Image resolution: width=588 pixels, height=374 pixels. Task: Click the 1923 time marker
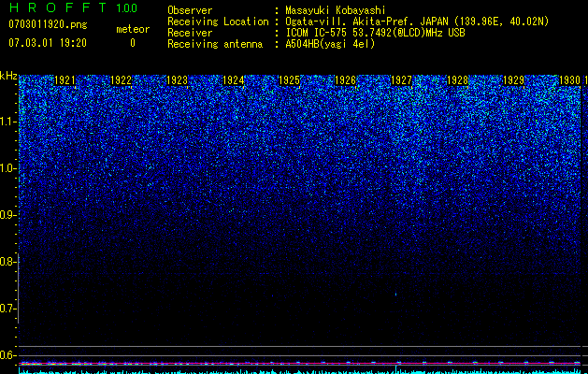177,80
